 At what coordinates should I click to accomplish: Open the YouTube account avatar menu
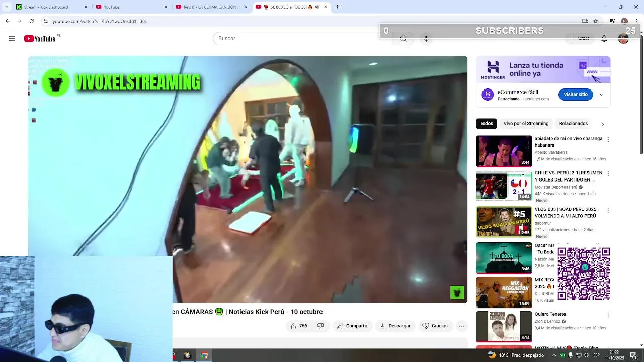[x=623, y=39]
